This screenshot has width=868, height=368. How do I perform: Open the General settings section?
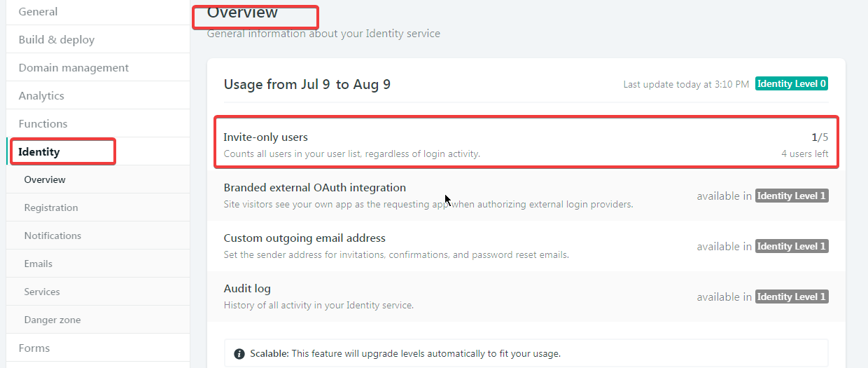click(x=38, y=12)
